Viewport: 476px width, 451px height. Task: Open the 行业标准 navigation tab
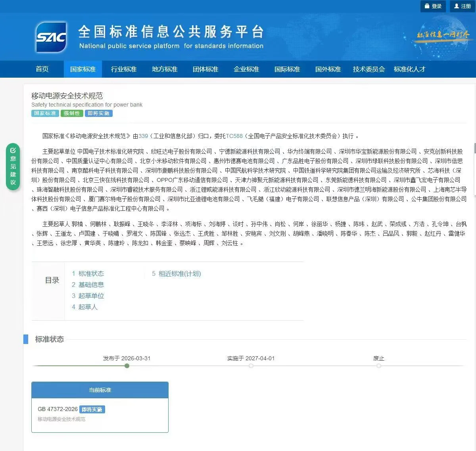point(124,69)
